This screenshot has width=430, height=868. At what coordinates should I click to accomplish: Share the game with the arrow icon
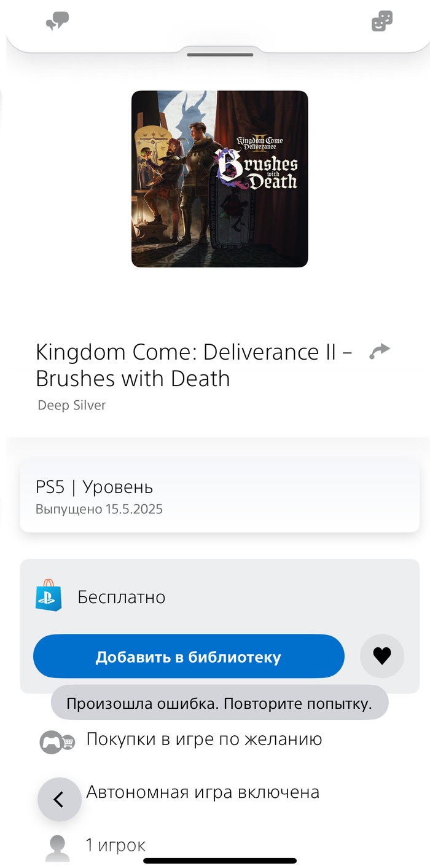pyautogui.click(x=380, y=351)
